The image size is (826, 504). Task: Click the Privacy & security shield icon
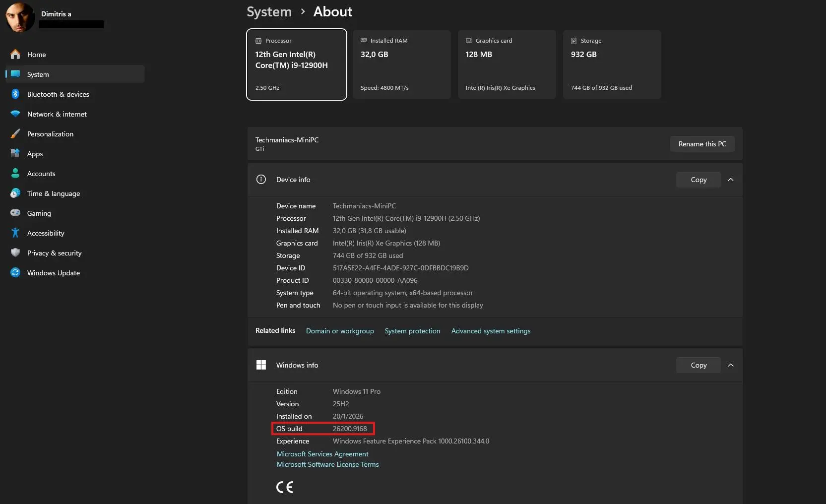point(15,253)
